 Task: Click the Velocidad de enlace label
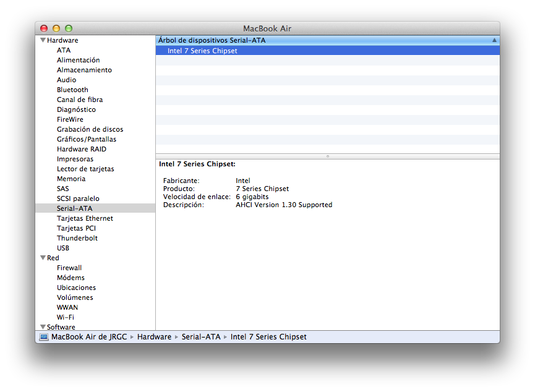(x=197, y=197)
